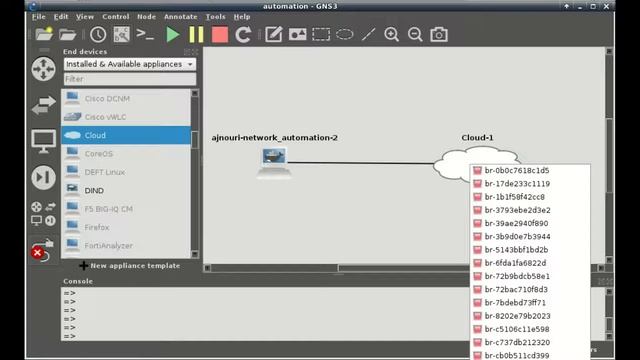Choose interface br-72bac710f8d3
640x360 pixels.
pyautogui.click(x=530, y=289)
